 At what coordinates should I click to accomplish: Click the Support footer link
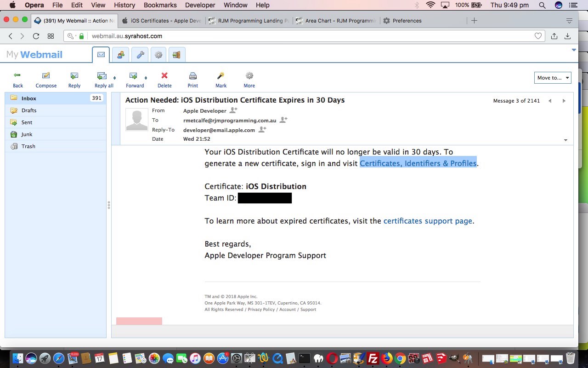(x=308, y=310)
